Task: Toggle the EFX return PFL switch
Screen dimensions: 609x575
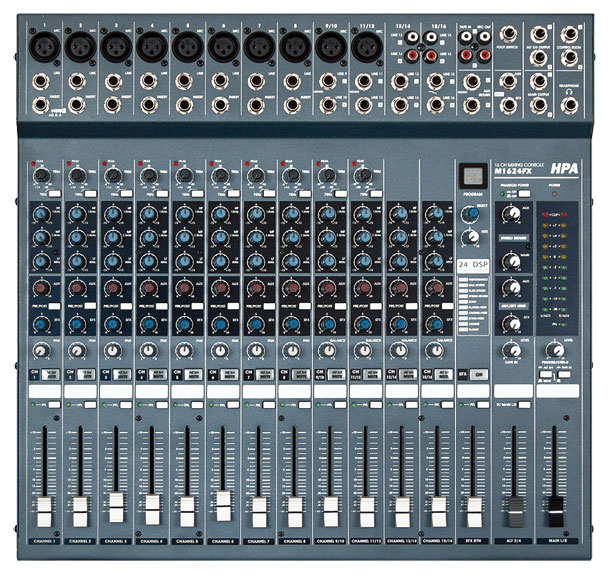Action: [x=483, y=405]
